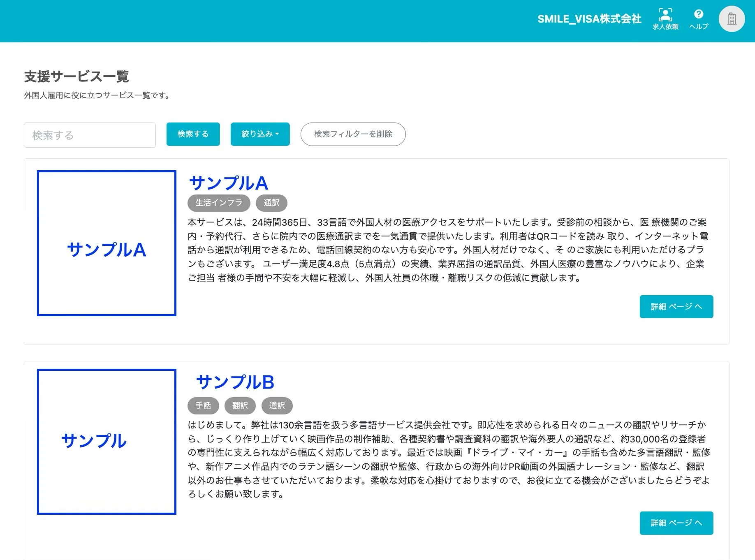755x560 pixels.
Task: Open the company account avatar icon
Action: (732, 19)
